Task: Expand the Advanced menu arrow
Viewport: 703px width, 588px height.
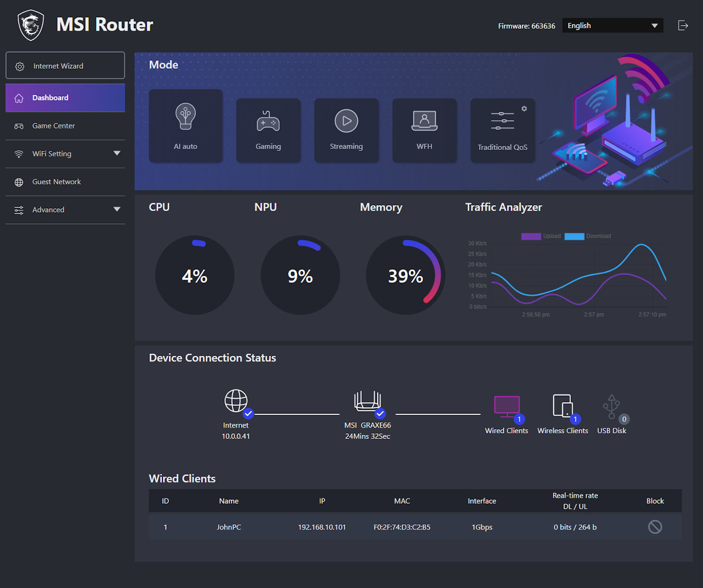Action: point(117,209)
